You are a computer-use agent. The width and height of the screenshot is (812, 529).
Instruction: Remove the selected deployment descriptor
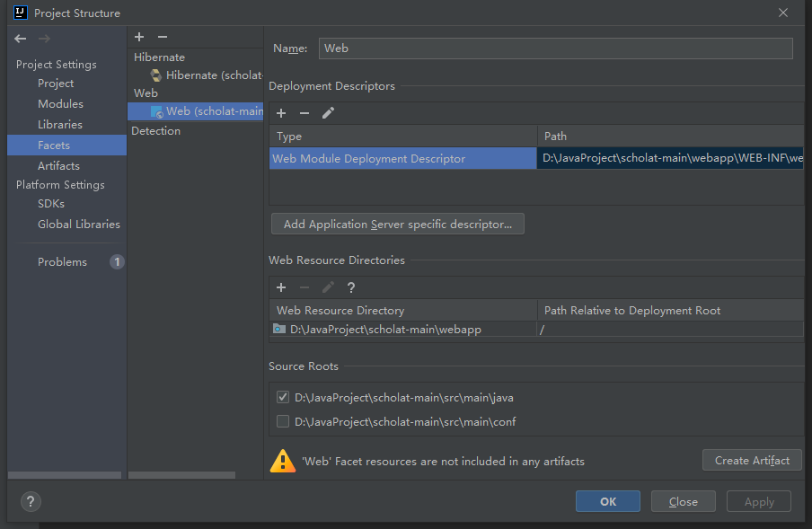(304, 113)
